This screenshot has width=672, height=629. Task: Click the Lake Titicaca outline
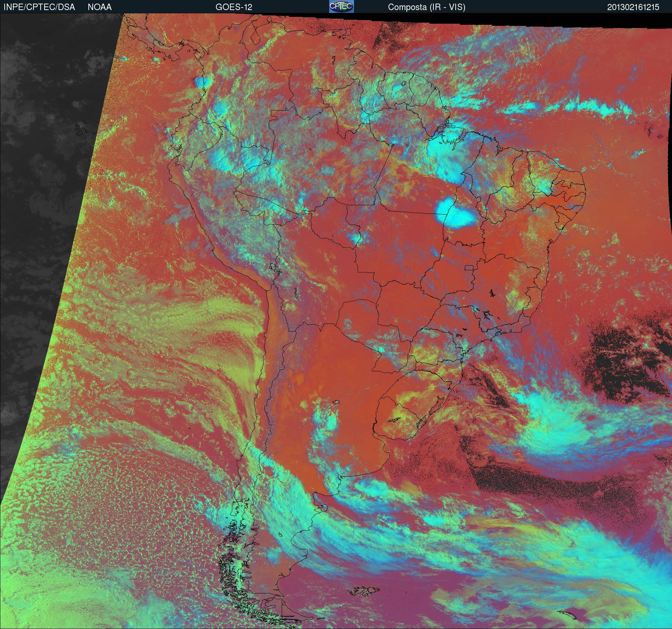[x=275, y=268]
